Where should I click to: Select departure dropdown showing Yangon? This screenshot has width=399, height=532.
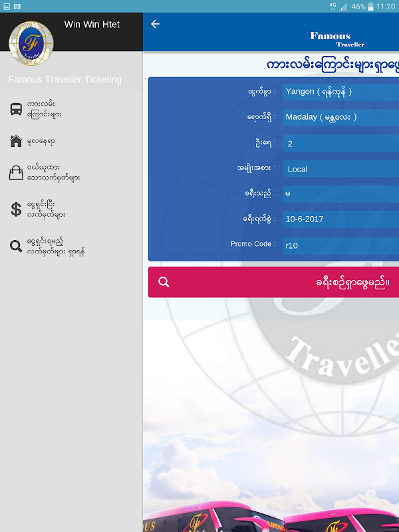[340, 92]
